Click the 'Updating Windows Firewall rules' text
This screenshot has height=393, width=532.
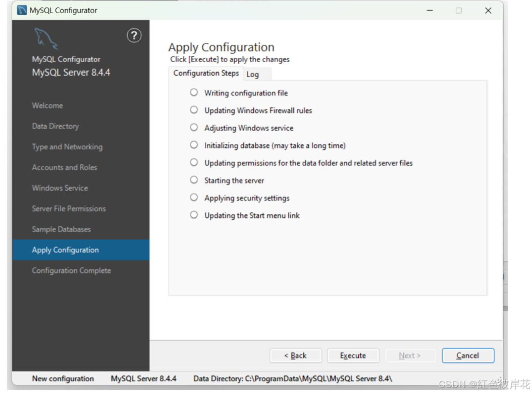point(258,110)
